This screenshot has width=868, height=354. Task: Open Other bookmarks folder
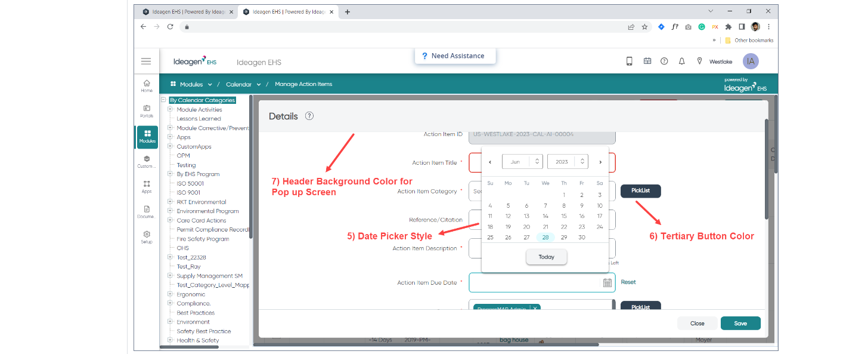click(x=749, y=41)
